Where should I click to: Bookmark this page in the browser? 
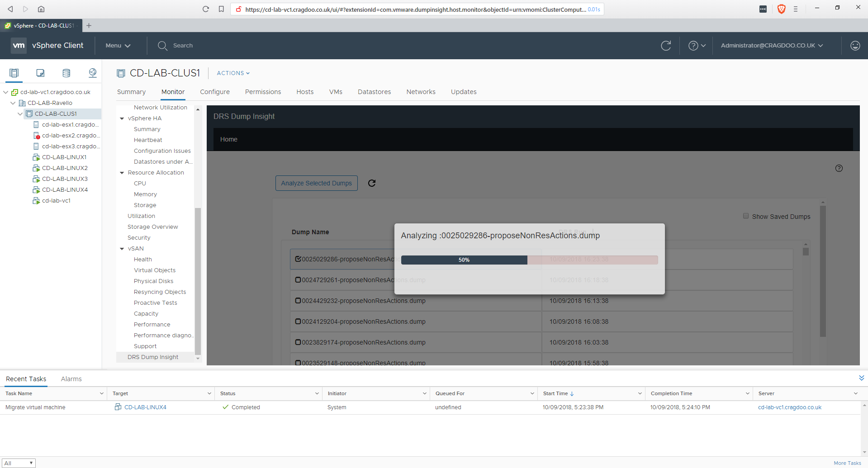[x=221, y=9]
